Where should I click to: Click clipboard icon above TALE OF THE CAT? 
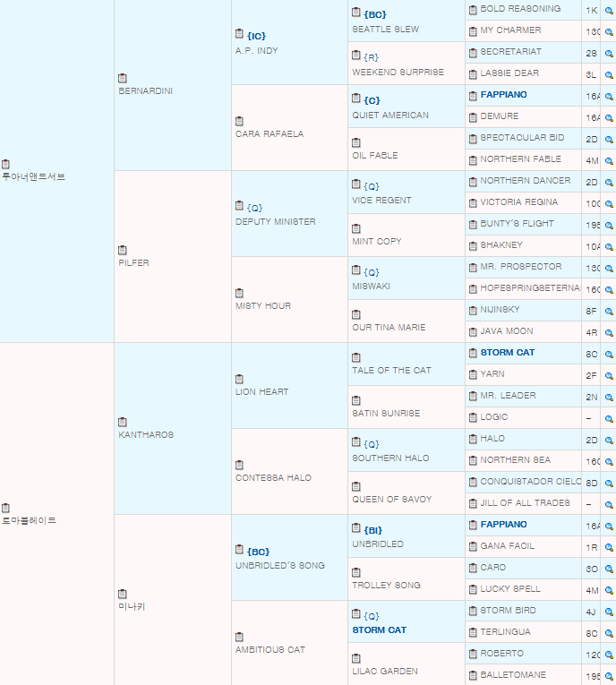[x=356, y=357]
